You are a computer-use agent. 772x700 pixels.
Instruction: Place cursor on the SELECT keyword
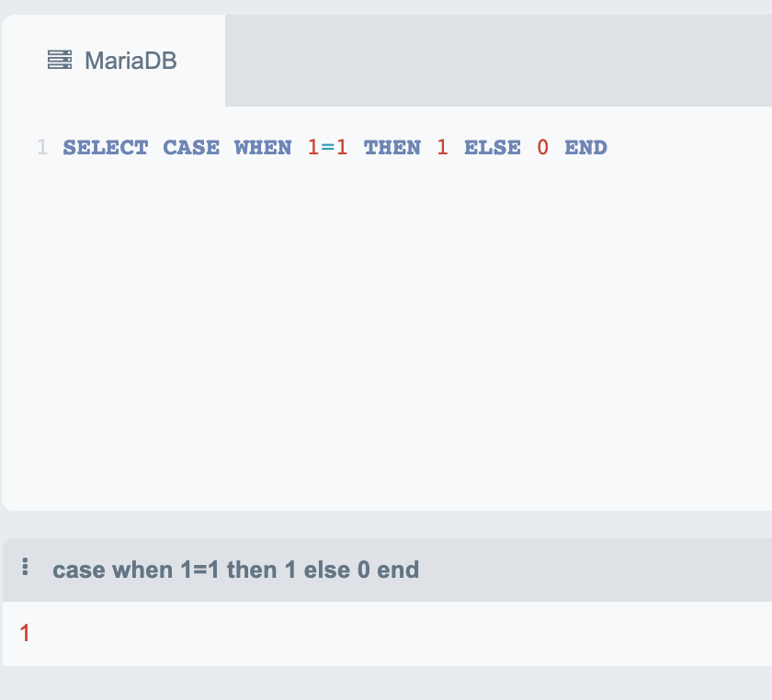tap(106, 147)
